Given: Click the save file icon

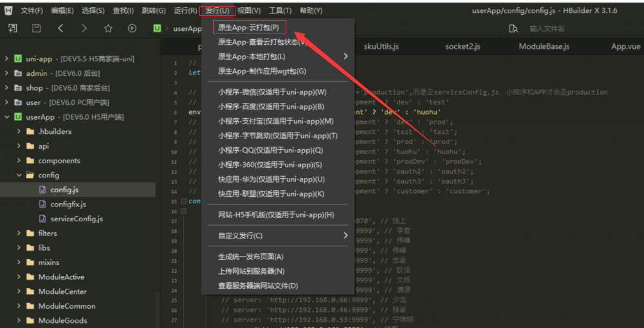Looking at the screenshot, I should pos(37,28).
